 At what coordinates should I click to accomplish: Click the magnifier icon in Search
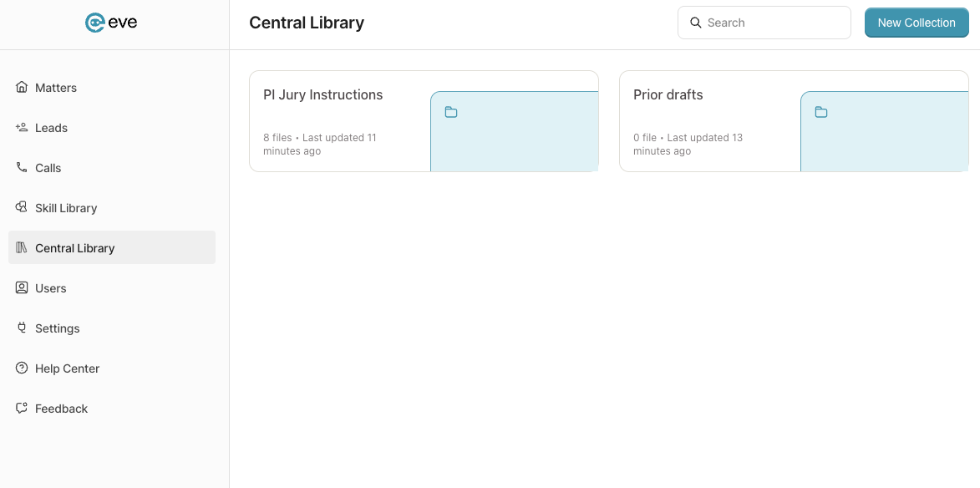click(696, 23)
